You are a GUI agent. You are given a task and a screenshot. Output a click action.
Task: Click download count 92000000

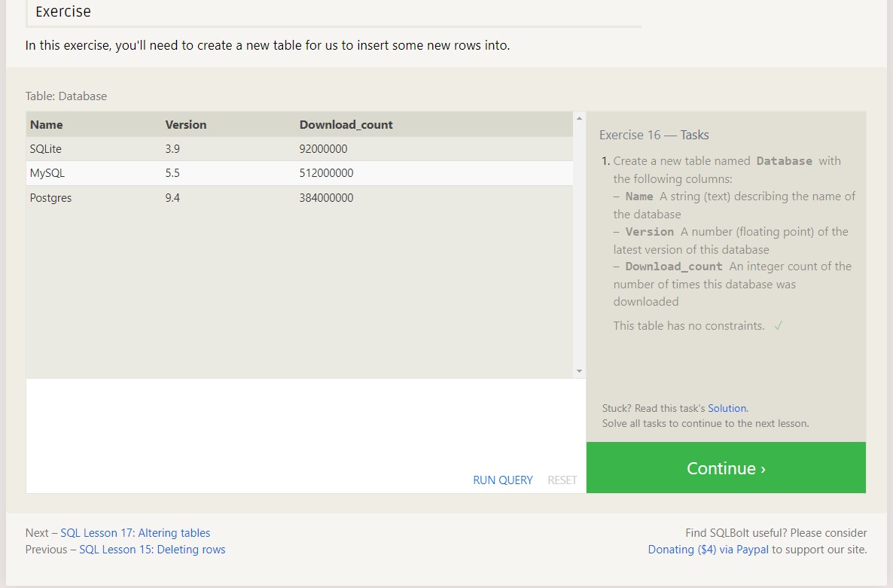pyautogui.click(x=323, y=148)
